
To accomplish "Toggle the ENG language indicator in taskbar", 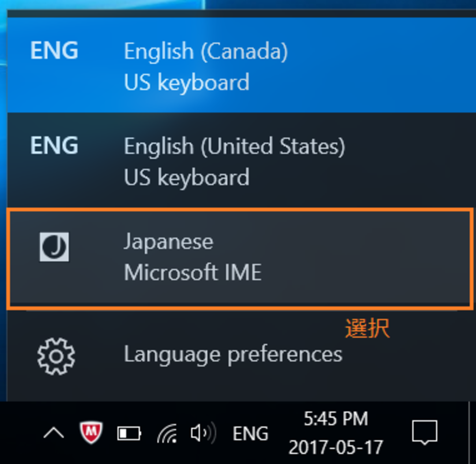I will tap(250, 434).
